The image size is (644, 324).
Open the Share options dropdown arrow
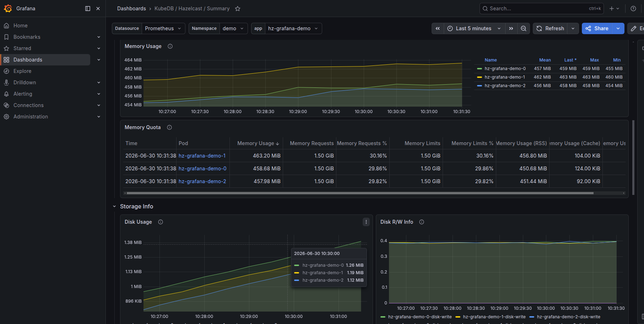pyautogui.click(x=618, y=28)
